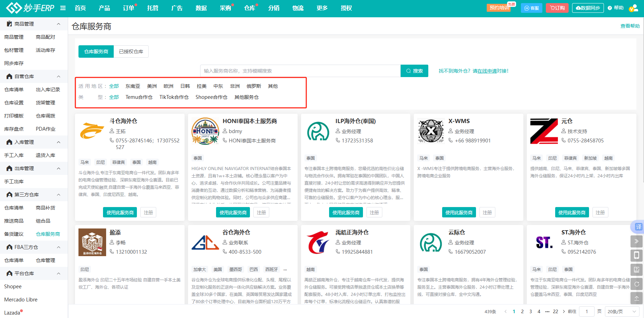
Task: Open Mercado Libre in the sidebar
Action: [21, 300]
